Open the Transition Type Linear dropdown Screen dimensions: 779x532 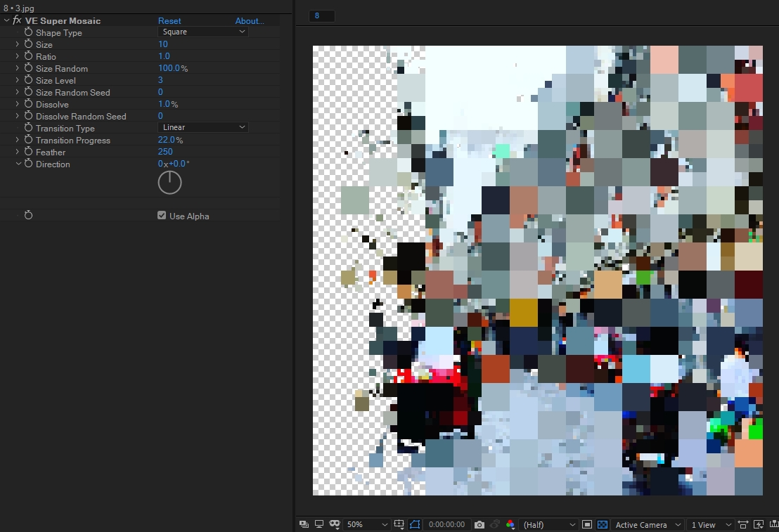tap(202, 128)
